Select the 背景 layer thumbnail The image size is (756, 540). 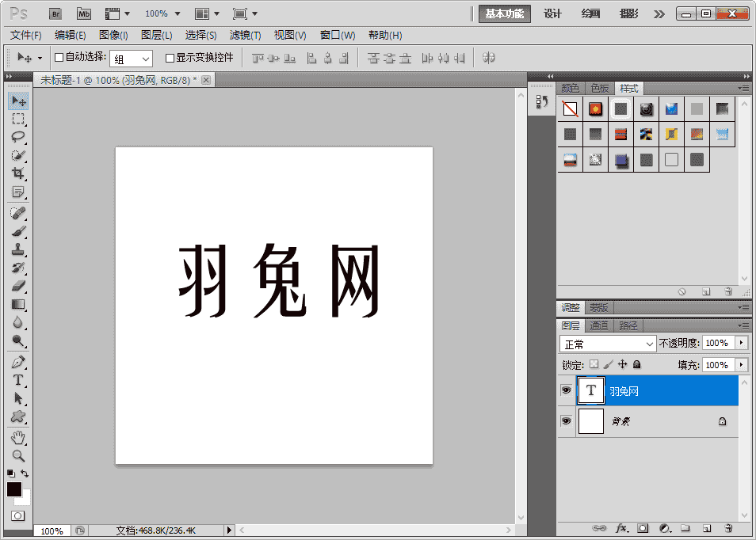click(x=591, y=421)
